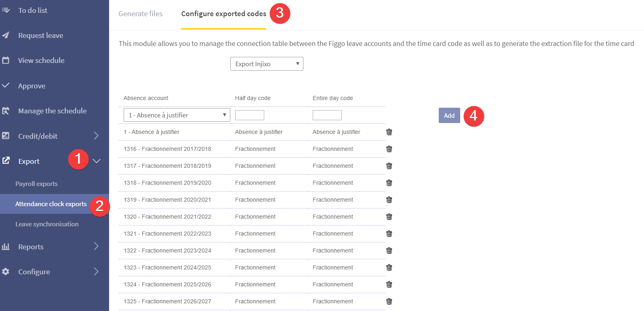This screenshot has height=311, width=644.
Task: Click the Credit/debit label in the sidebar
Action: [x=38, y=136]
